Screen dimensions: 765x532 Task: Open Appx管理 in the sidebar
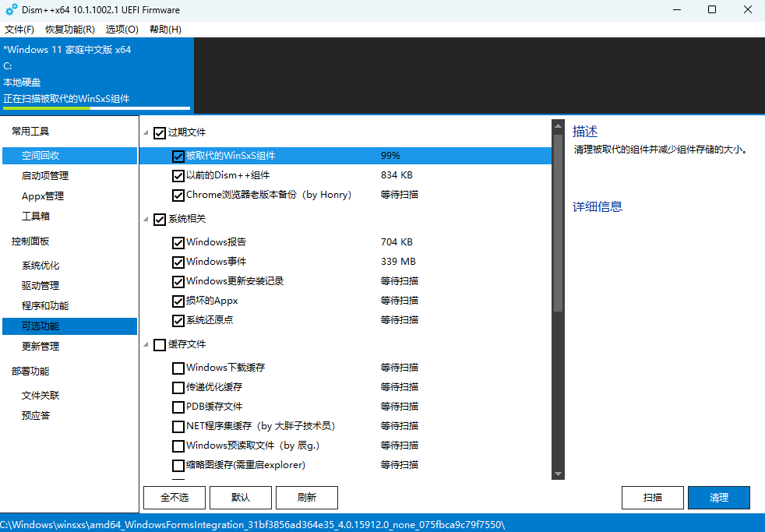point(43,196)
